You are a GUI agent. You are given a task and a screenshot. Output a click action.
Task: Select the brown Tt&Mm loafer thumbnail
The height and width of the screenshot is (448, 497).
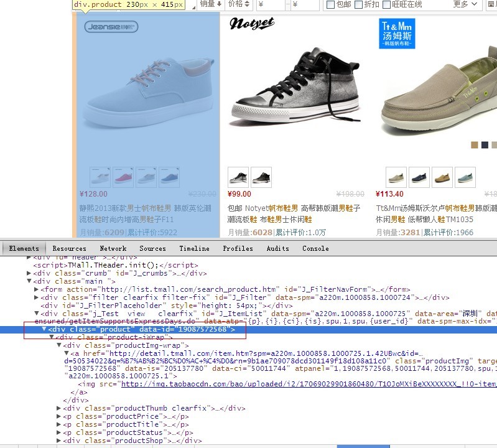click(x=442, y=177)
